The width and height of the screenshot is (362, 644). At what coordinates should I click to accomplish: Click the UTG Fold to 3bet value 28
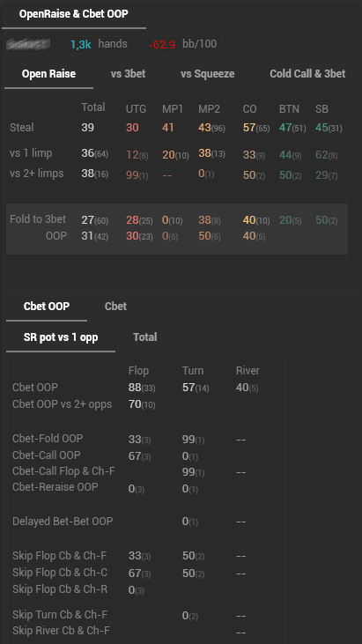click(132, 220)
